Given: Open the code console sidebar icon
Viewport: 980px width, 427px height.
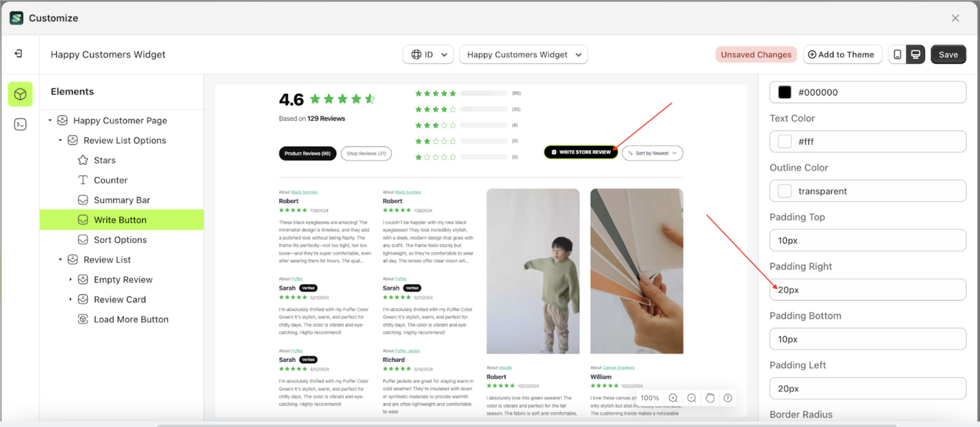Looking at the screenshot, I should point(20,125).
